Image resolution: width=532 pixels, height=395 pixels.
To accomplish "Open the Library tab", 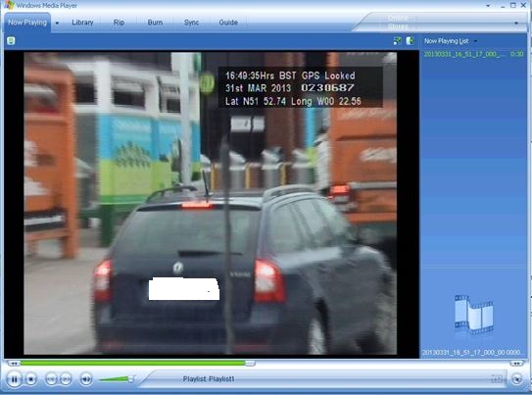I will [x=82, y=23].
